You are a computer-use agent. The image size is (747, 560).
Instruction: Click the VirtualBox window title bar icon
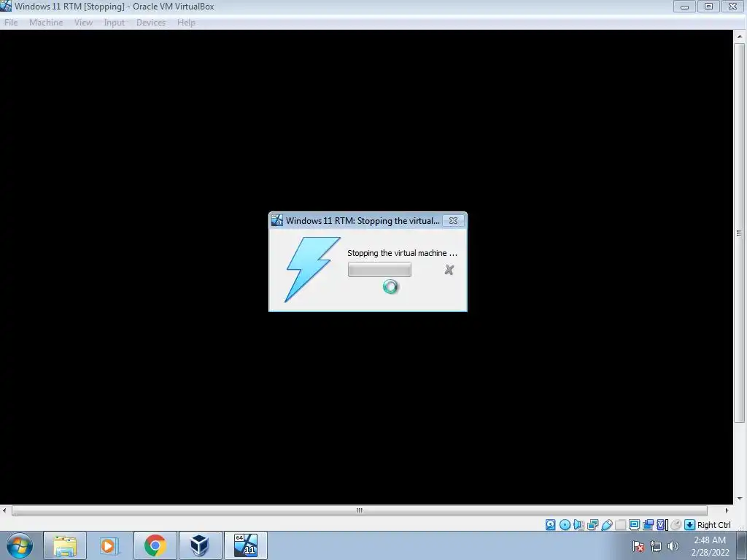click(6, 6)
